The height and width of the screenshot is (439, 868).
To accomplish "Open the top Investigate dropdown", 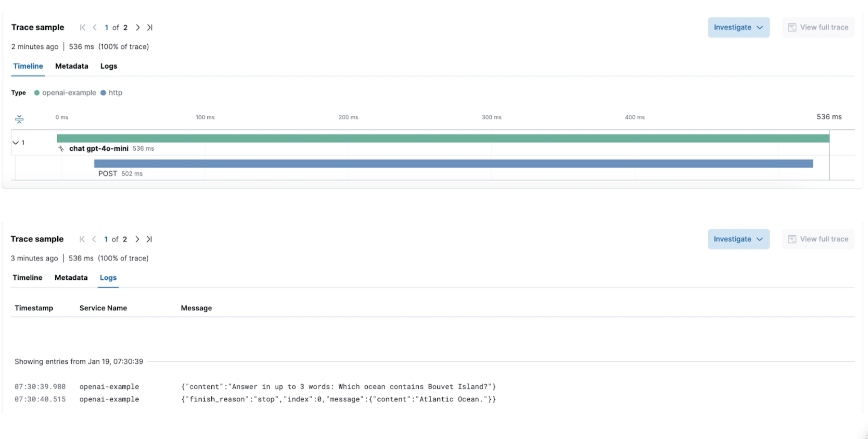I will click(x=738, y=27).
